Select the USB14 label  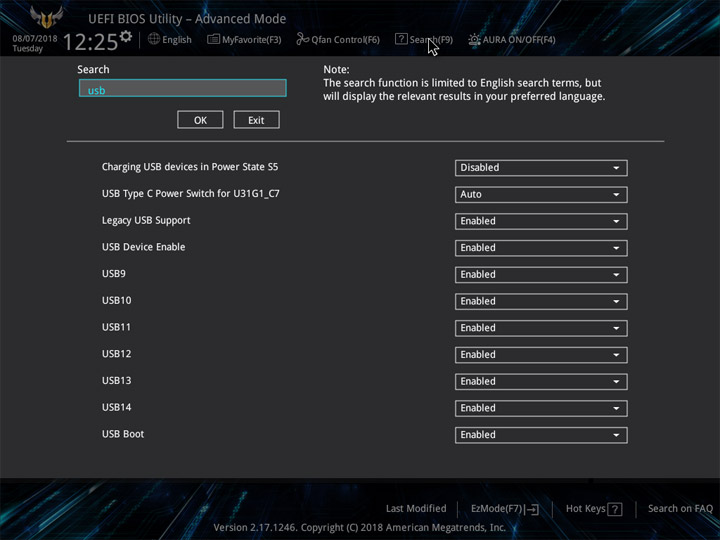[117, 407]
